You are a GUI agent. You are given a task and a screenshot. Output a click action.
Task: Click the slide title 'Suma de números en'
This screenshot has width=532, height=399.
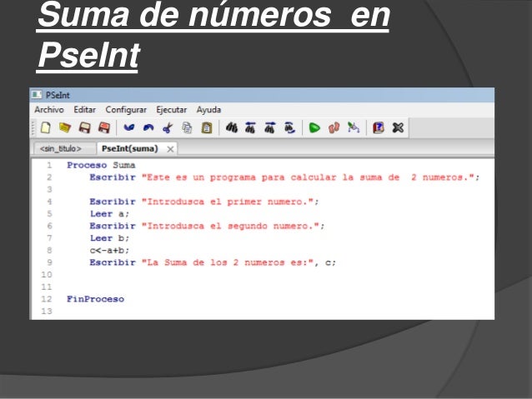[213, 15]
